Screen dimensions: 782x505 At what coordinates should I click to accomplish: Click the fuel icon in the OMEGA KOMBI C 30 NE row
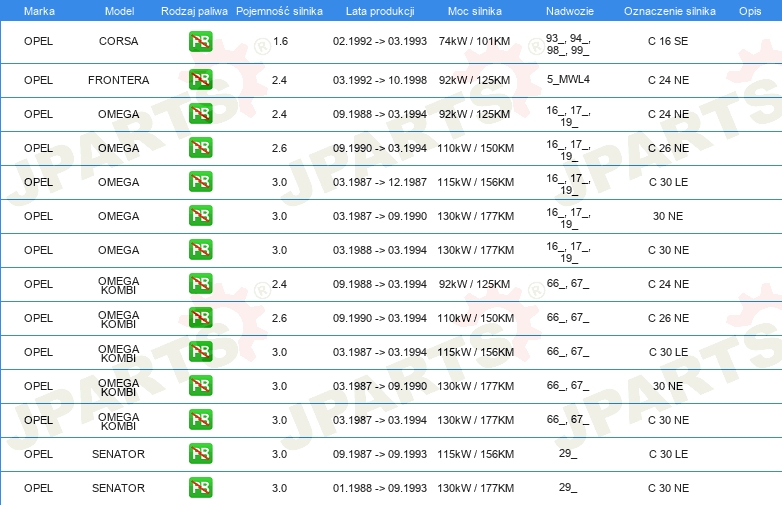click(200, 419)
